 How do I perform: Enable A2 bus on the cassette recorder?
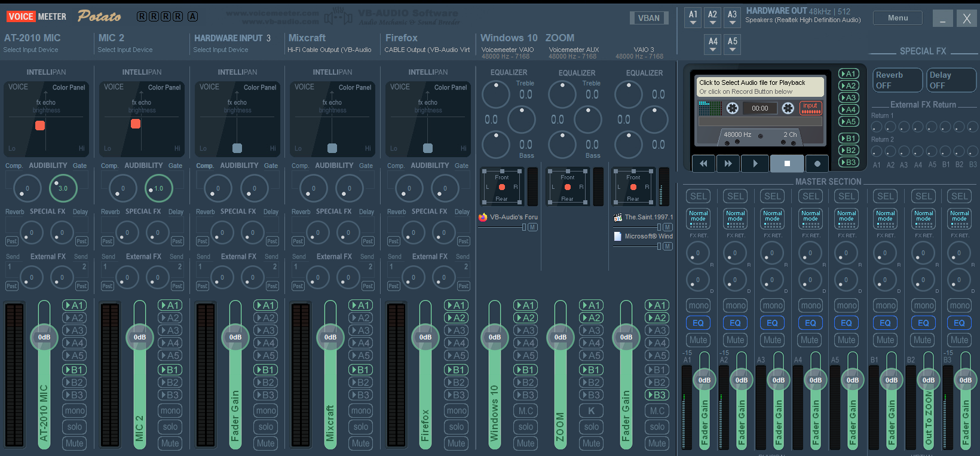[x=849, y=85]
